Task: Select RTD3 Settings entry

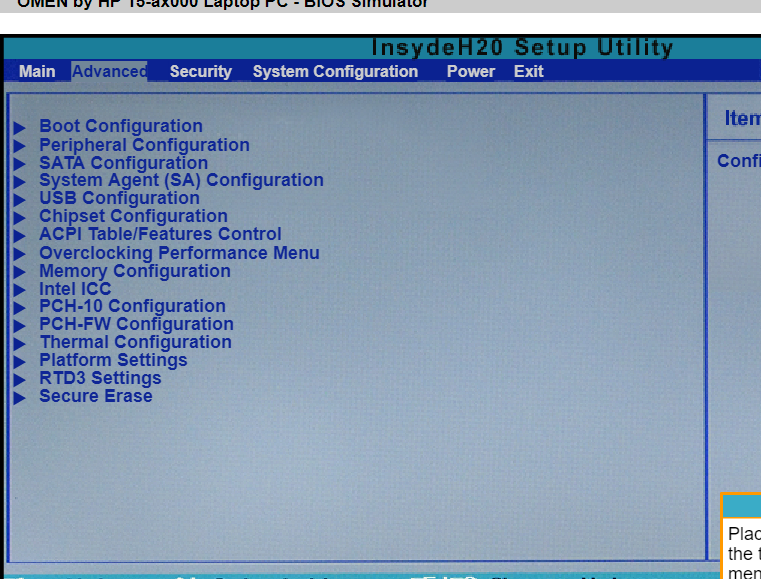Action: [100, 378]
